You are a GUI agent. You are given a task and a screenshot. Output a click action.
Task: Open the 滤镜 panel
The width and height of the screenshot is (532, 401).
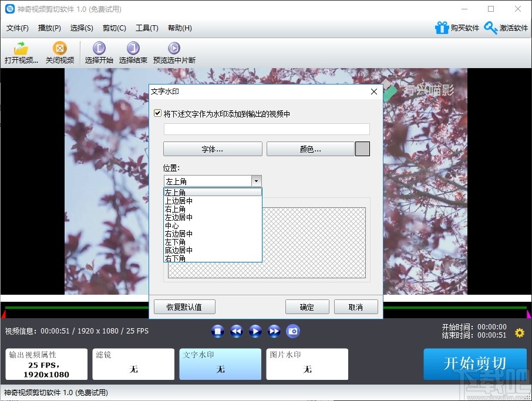coord(133,364)
